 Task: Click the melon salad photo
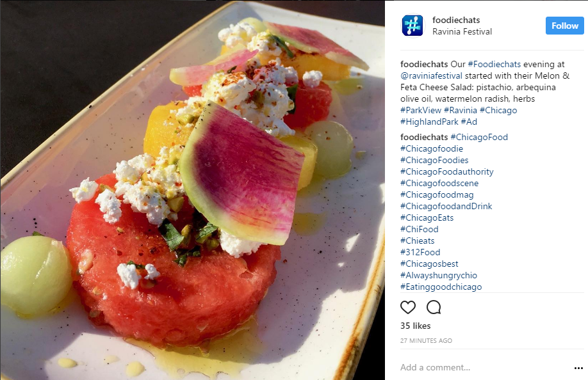click(192, 190)
